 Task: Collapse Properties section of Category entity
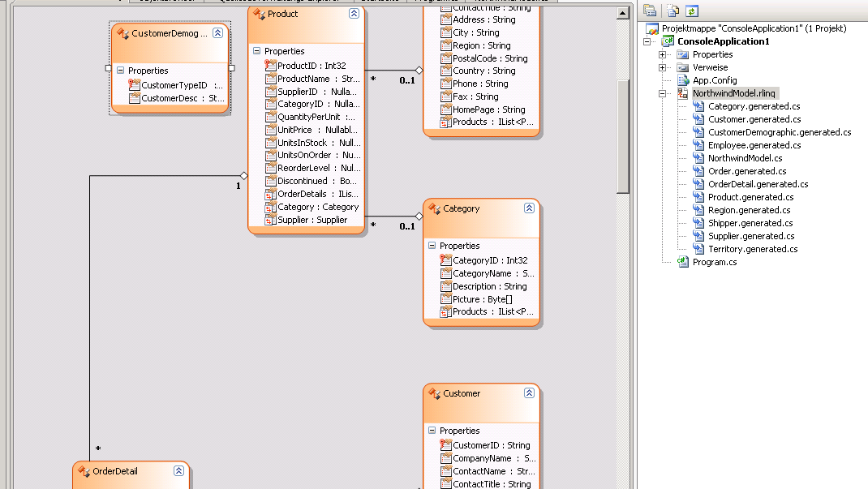(x=432, y=246)
